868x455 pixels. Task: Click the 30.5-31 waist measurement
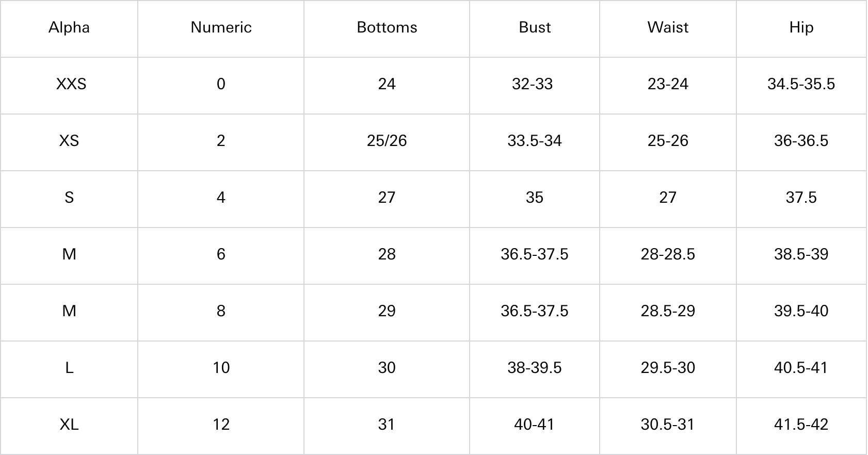click(668, 425)
